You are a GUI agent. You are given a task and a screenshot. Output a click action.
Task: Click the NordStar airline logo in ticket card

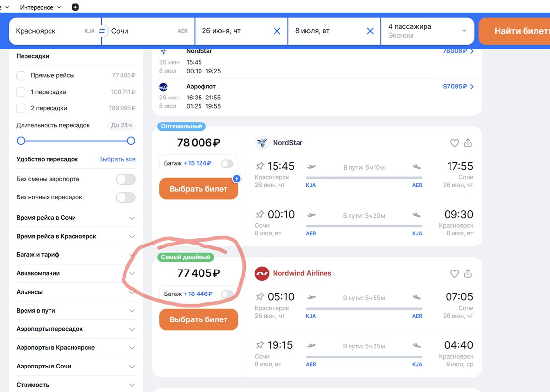tap(262, 143)
